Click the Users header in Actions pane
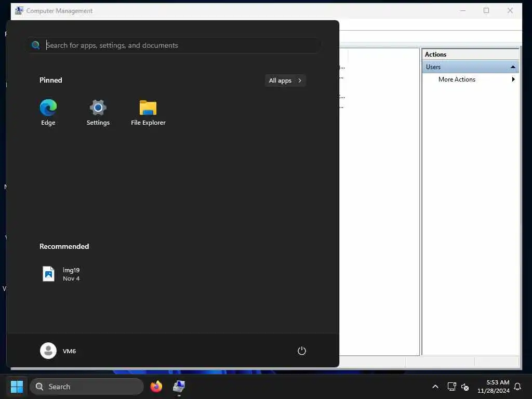The image size is (532, 399). coord(470,67)
